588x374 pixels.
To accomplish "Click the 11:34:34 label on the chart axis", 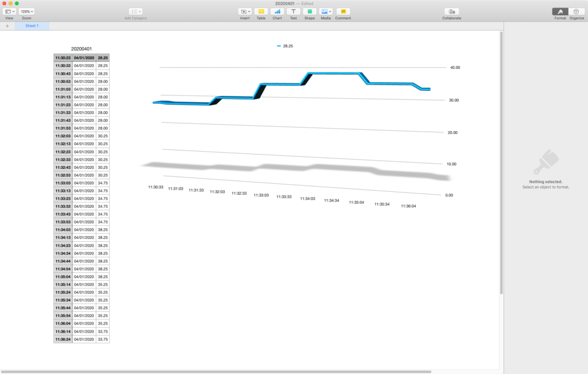I will [x=331, y=201].
